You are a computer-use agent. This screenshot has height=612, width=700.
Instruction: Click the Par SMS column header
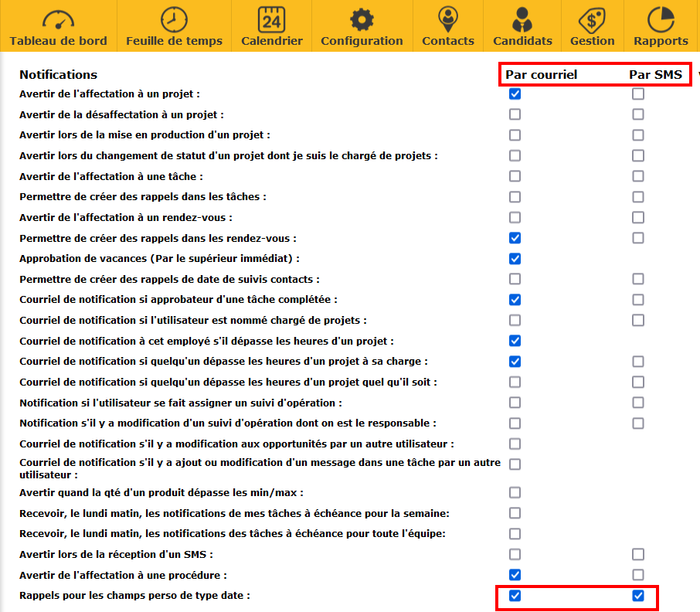click(x=655, y=75)
